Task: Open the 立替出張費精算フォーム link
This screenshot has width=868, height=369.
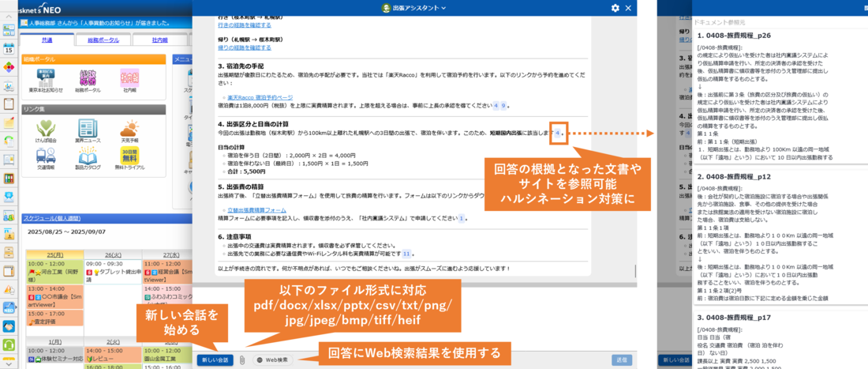Action: [258, 210]
